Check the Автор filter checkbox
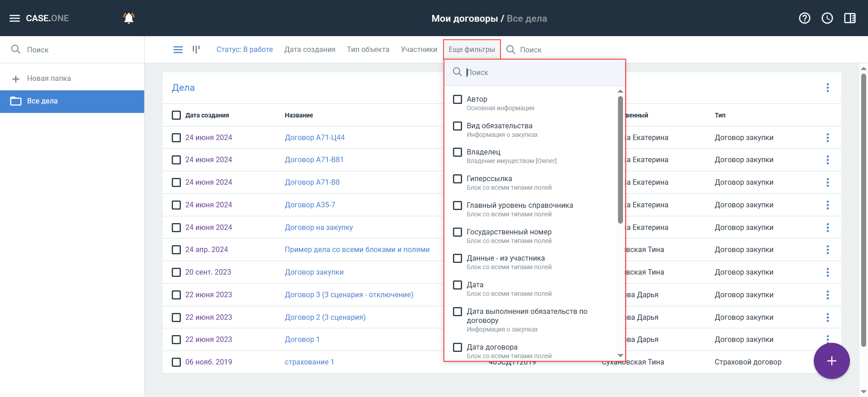This screenshot has height=397, width=868. [458, 99]
